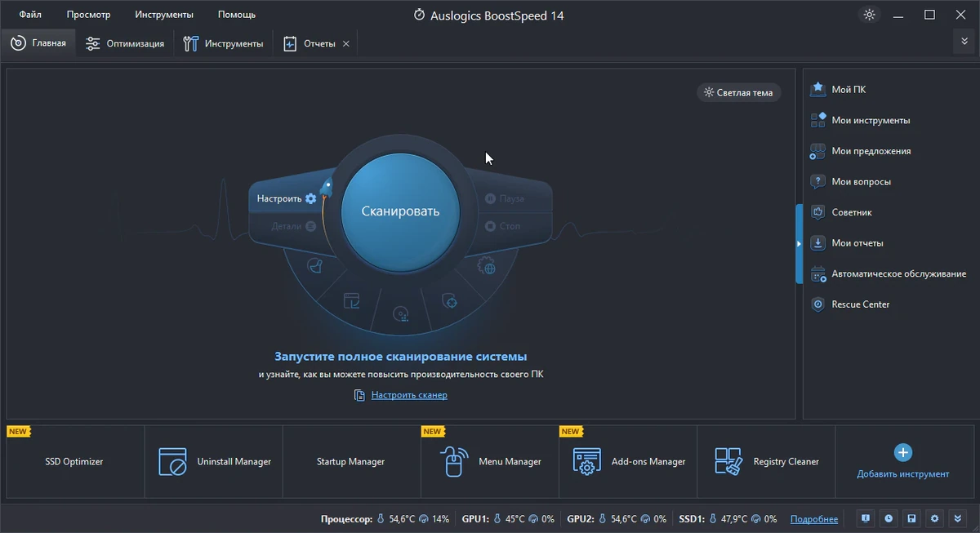Click the Стоп stop icon
Viewport: 980px width, 533px height.
coord(490,226)
